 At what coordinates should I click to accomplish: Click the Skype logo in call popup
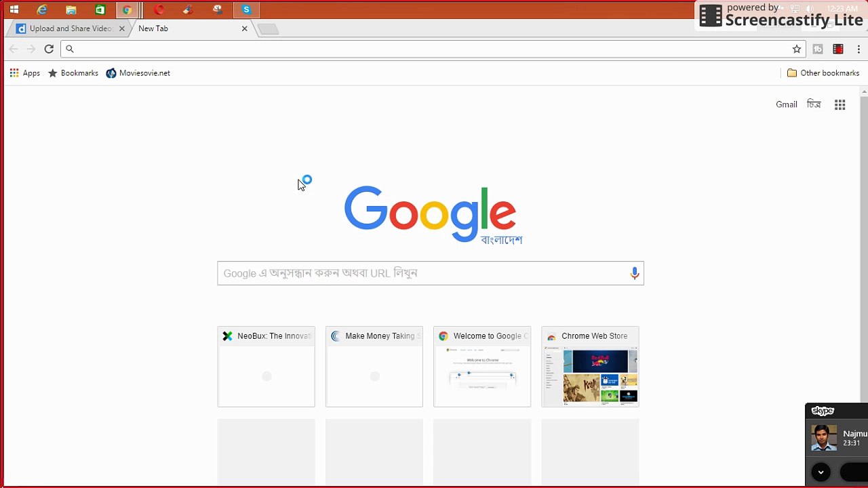pos(823,411)
